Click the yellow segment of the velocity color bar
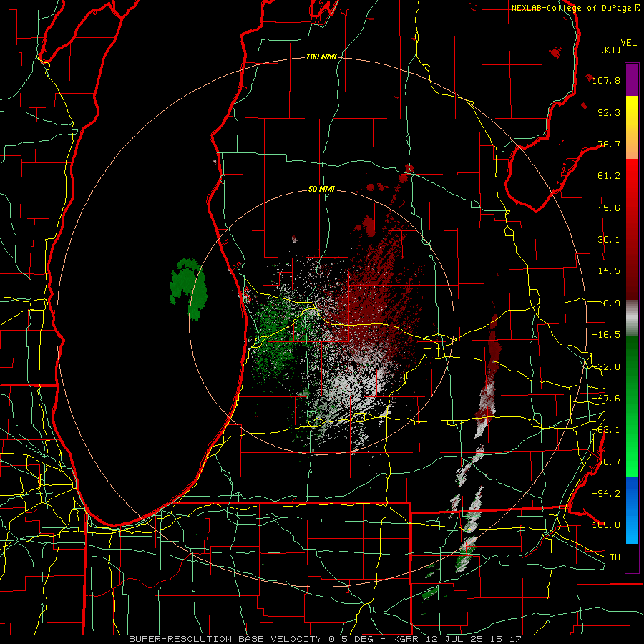Image resolution: width=644 pixels, height=644 pixels. [632, 112]
